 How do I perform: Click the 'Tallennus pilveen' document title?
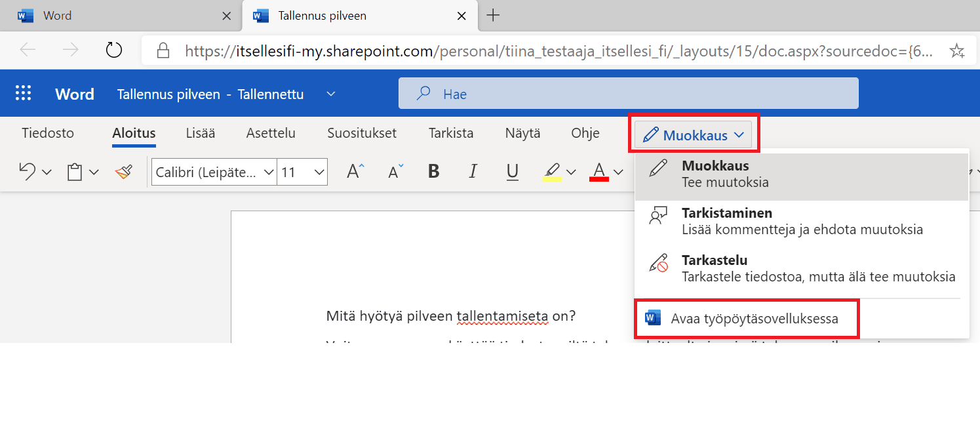tap(168, 94)
